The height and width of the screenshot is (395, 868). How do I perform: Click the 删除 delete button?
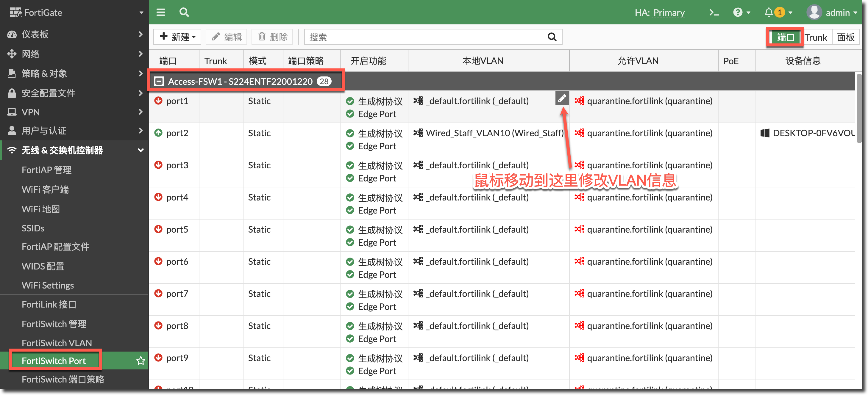(273, 37)
